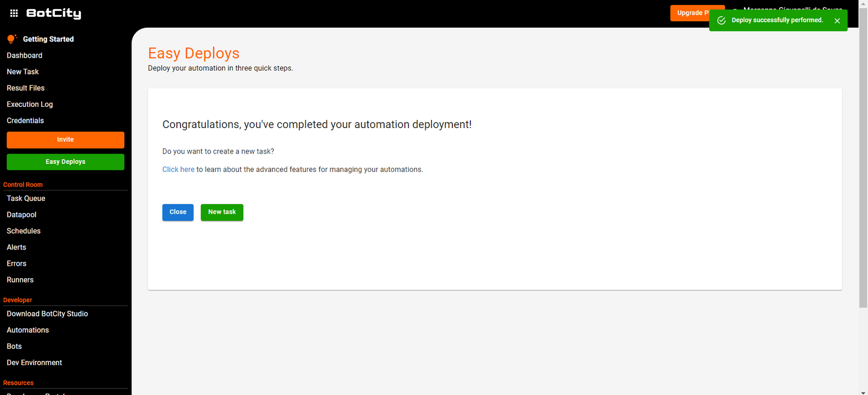Image resolution: width=868 pixels, height=395 pixels.
Task: Open Execution Log
Action: click(x=30, y=104)
